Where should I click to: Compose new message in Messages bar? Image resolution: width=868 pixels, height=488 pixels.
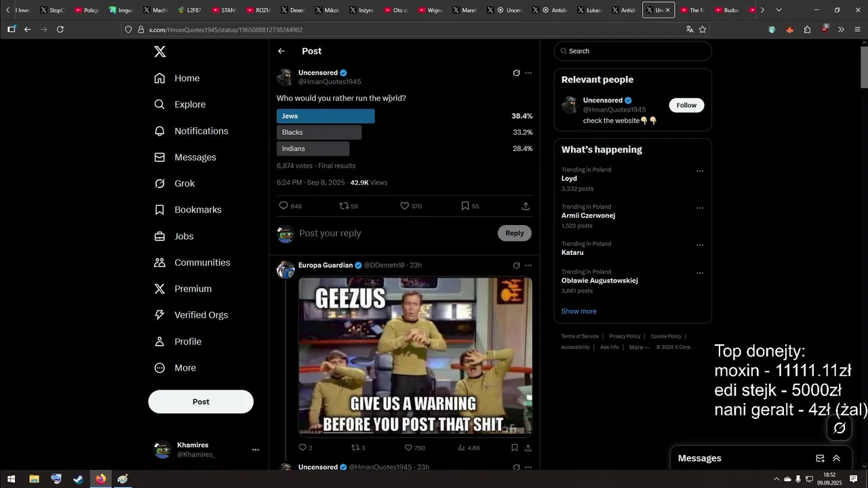[x=820, y=458]
